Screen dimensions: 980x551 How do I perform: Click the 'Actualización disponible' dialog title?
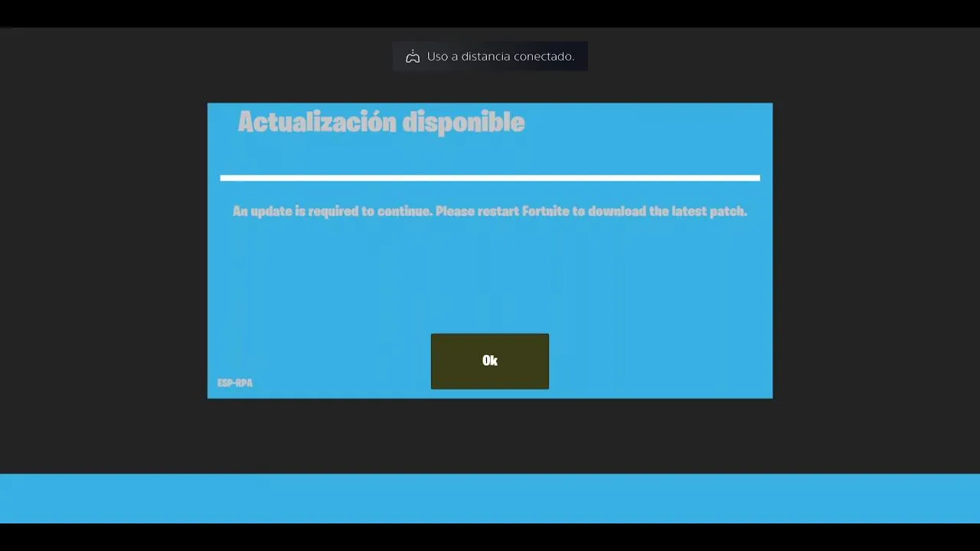[381, 122]
